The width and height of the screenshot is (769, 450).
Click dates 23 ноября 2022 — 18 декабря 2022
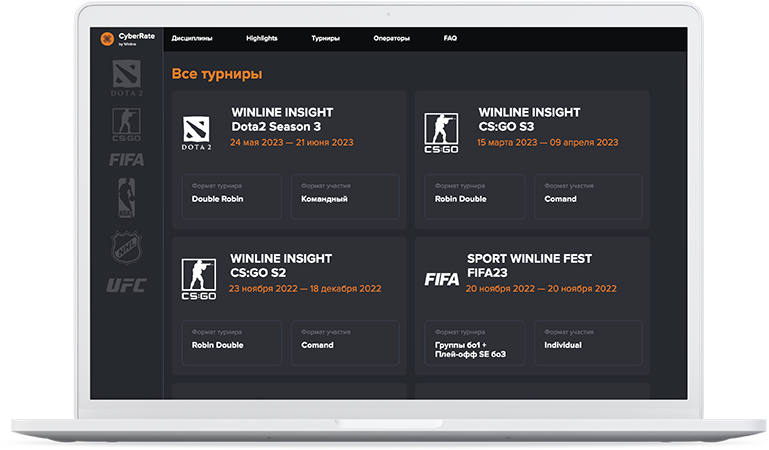(305, 289)
